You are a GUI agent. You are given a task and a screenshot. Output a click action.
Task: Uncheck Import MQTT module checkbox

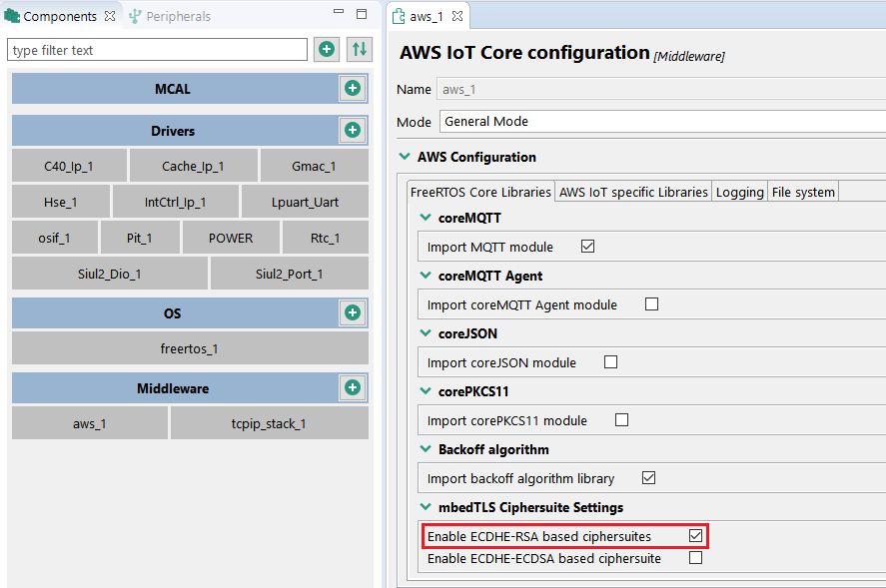[x=587, y=247]
